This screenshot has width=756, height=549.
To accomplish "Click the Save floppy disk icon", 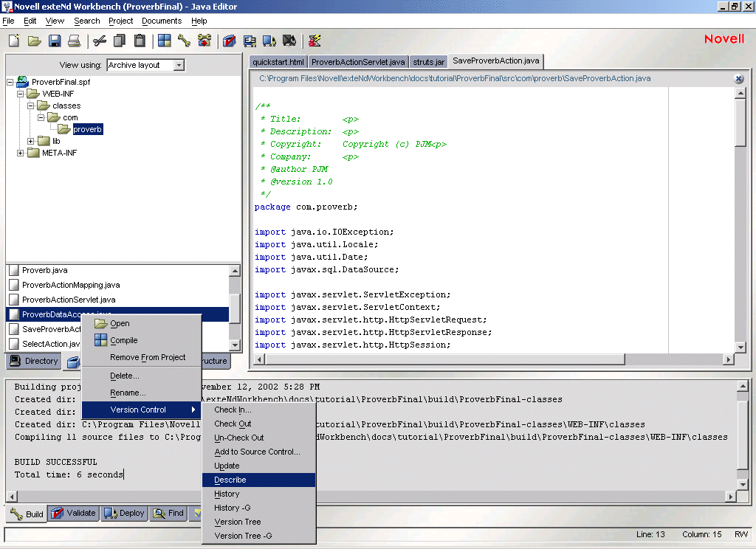I will 55,41.
